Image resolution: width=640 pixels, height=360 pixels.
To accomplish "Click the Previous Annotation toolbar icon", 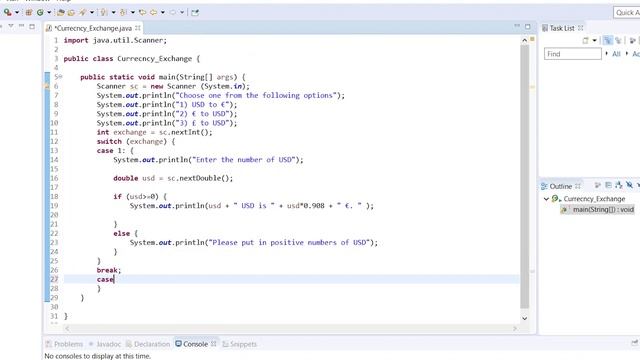I will point(123,12).
